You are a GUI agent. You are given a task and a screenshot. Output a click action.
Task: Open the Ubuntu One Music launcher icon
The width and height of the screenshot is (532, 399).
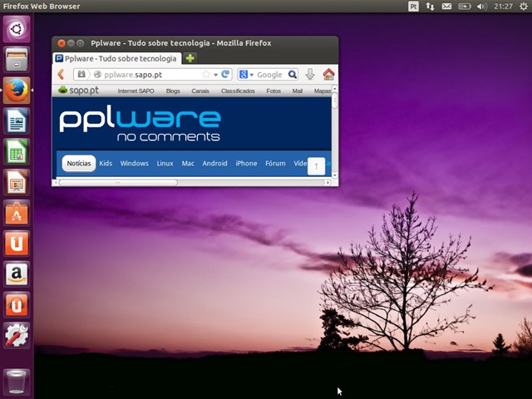click(x=17, y=305)
